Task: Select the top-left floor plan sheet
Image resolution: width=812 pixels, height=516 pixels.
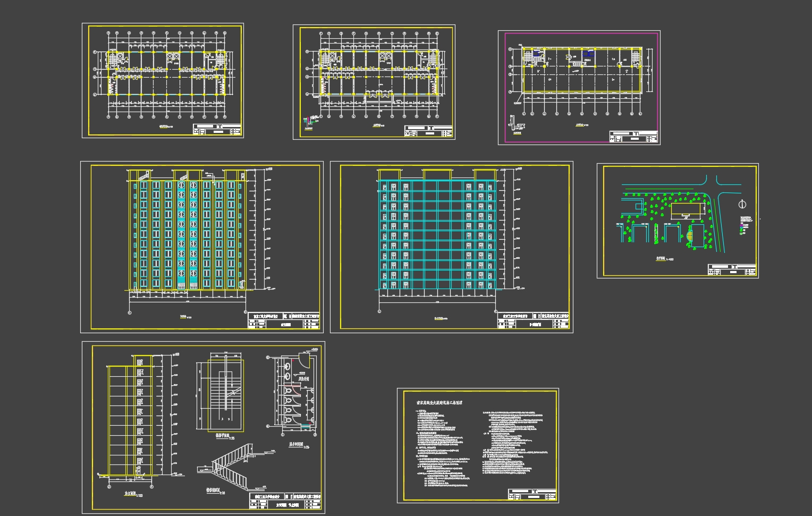Action: coord(163,80)
